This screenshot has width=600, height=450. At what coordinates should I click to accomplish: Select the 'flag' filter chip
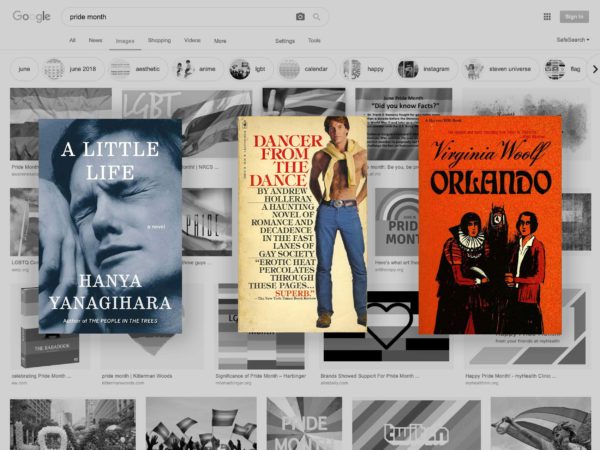point(566,69)
